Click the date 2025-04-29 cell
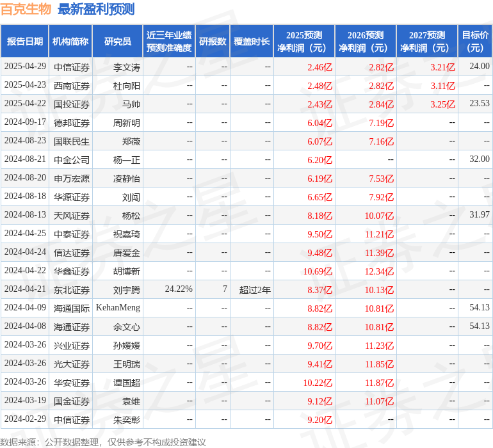 click(25, 67)
